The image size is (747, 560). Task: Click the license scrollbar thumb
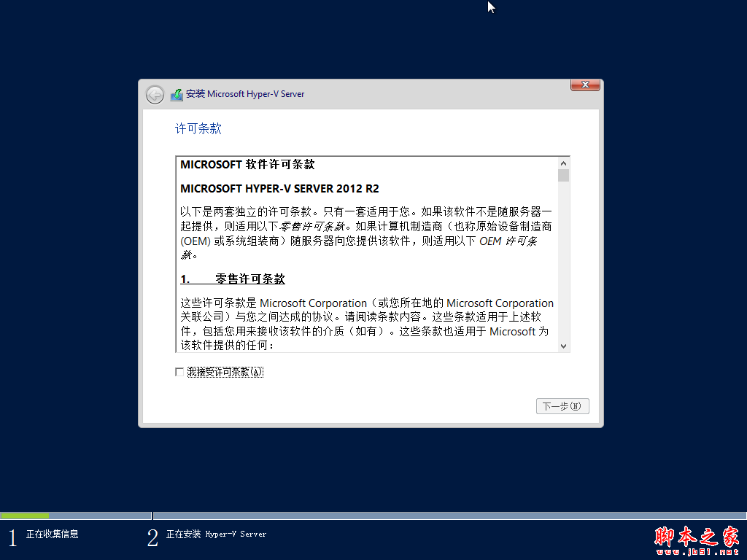(564, 175)
